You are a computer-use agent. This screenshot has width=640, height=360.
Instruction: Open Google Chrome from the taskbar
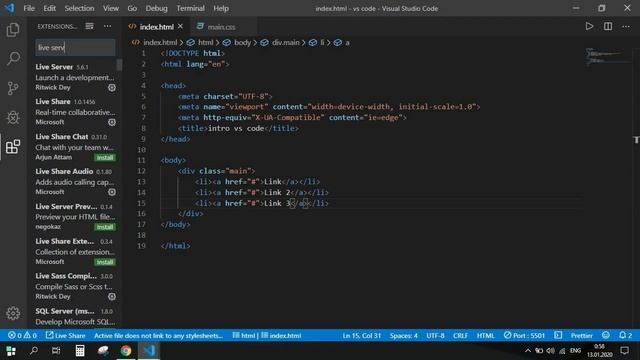point(126,351)
